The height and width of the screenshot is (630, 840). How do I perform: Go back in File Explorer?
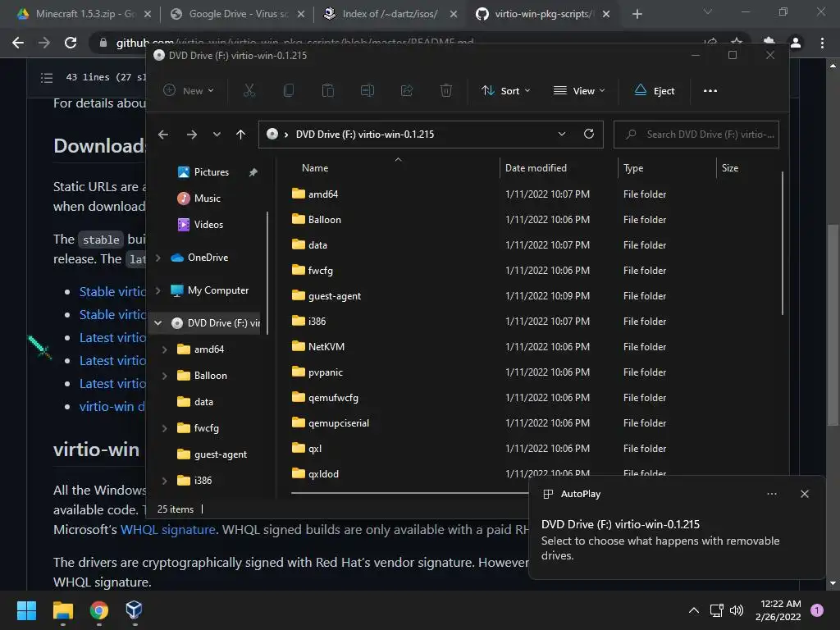163,135
